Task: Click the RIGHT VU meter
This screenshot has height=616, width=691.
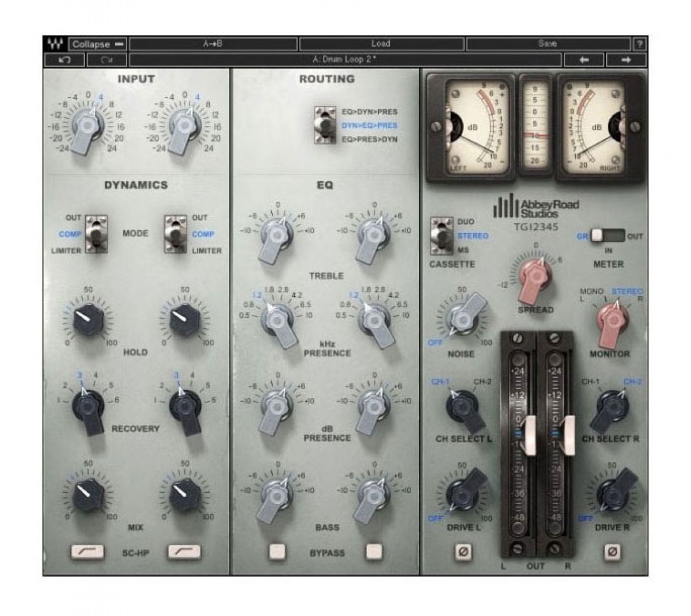Action: click(599, 127)
